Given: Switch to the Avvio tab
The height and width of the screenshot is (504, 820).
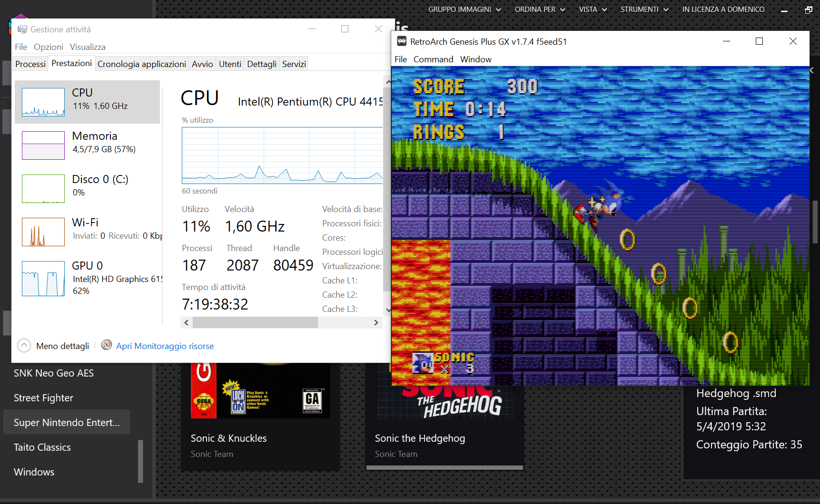Looking at the screenshot, I should (202, 64).
